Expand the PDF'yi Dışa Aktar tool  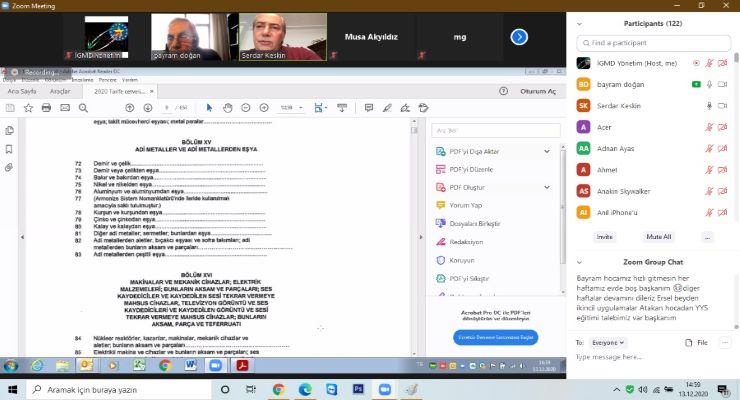(x=546, y=151)
